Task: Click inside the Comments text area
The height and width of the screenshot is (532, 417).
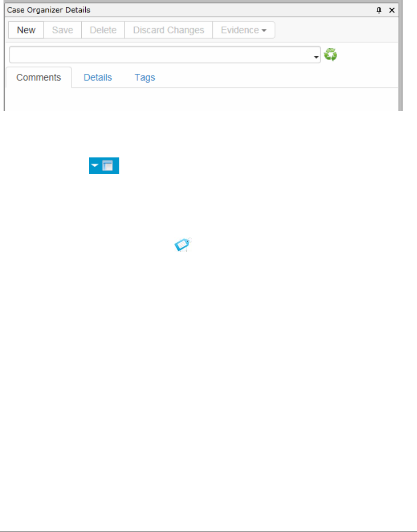Action: (201, 100)
